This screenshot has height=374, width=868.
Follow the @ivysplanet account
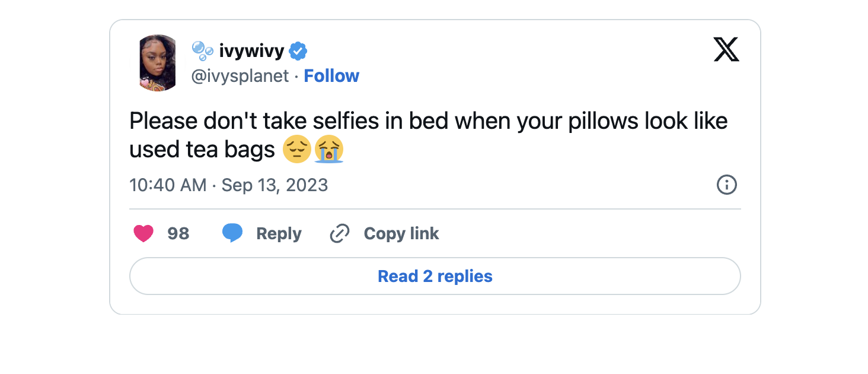331,76
